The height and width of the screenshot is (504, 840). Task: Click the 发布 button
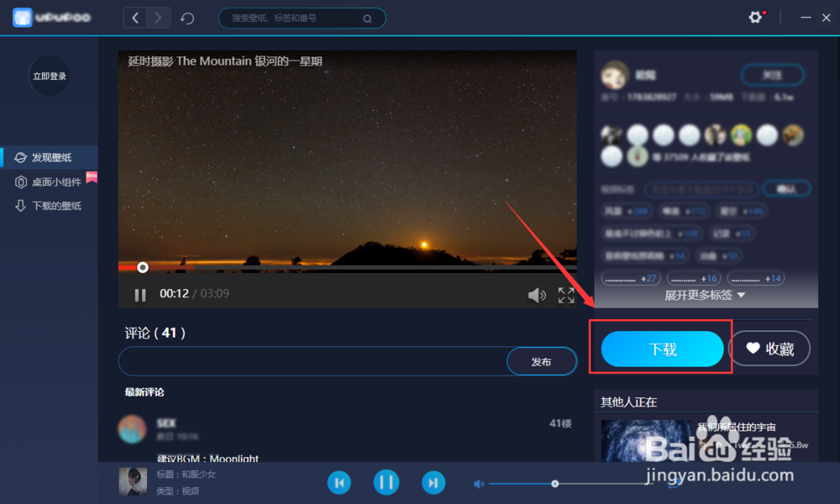coord(542,361)
